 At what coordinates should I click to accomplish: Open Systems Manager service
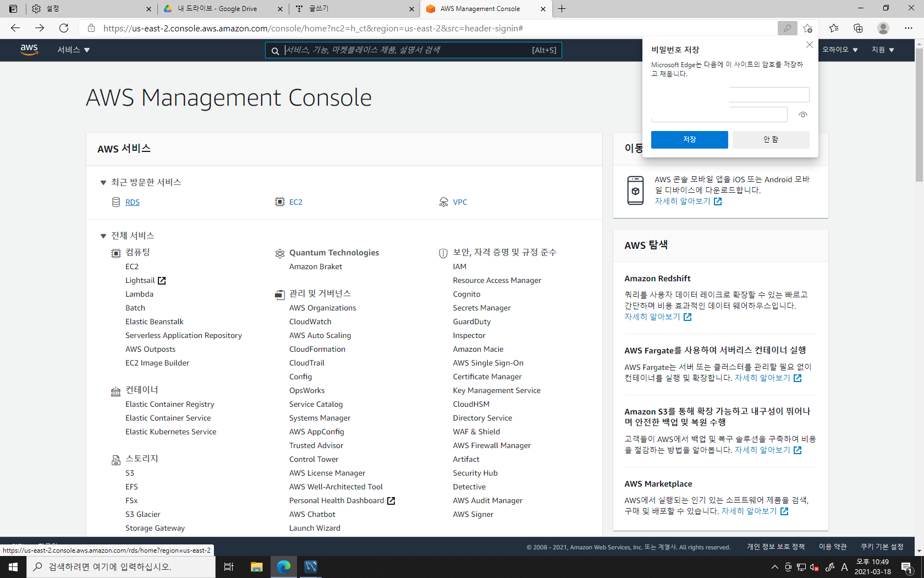[320, 418]
